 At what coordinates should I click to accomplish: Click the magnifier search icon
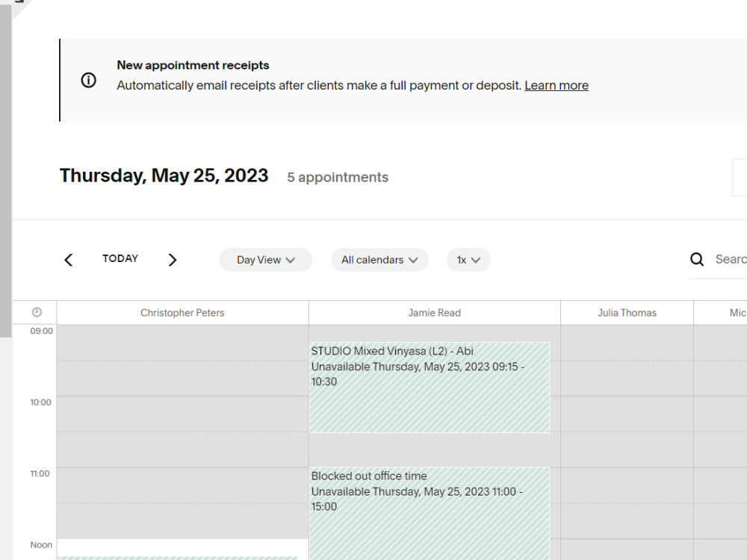(x=697, y=259)
